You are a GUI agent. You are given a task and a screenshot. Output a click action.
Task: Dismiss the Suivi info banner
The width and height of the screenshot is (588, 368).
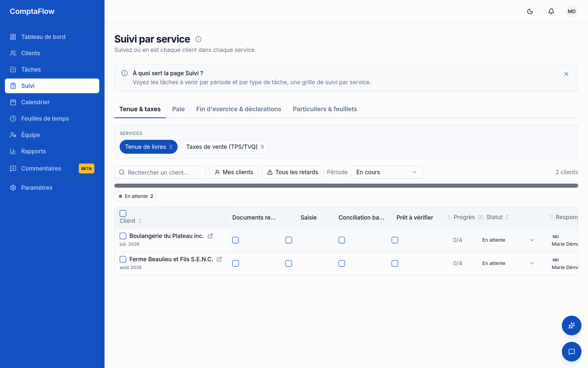pyautogui.click(x=566, y=74)
